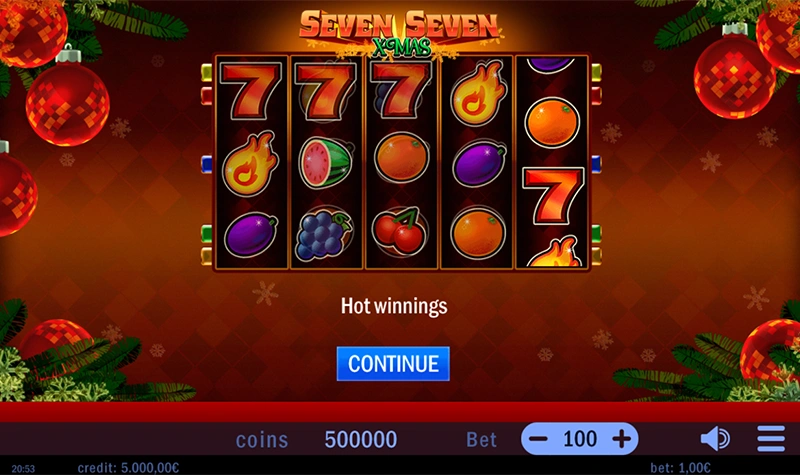Click the blue CONTINUE button

tap(393, 363)
